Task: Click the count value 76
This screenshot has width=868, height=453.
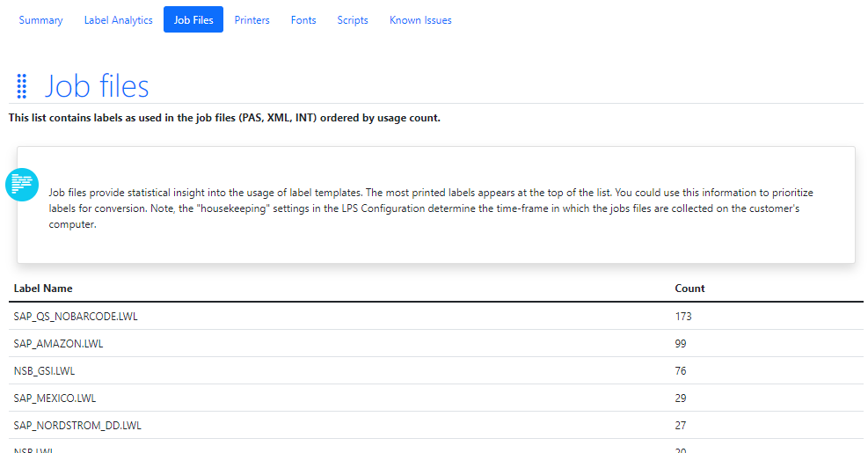Action: click(681, 371)
